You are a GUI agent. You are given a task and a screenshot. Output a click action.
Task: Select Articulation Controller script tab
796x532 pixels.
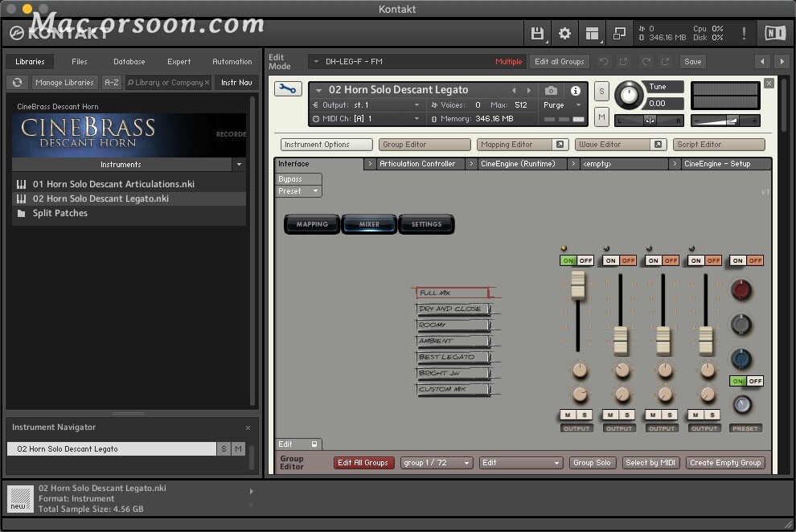(420, 164)
